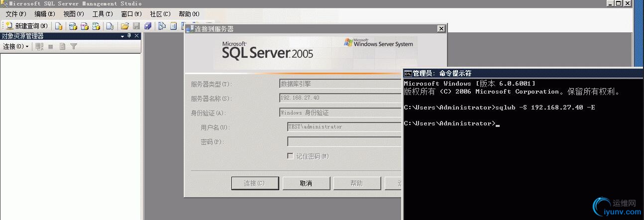
Task: Click the 命令提示符 window system icon
Action: pyautogui.click(x=408, y=73)
